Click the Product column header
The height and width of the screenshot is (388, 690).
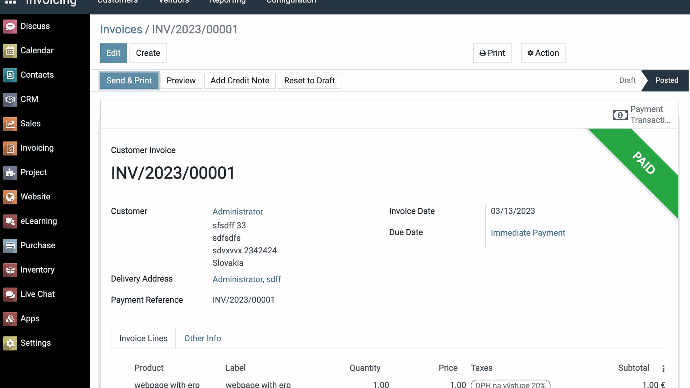point(149,368)
